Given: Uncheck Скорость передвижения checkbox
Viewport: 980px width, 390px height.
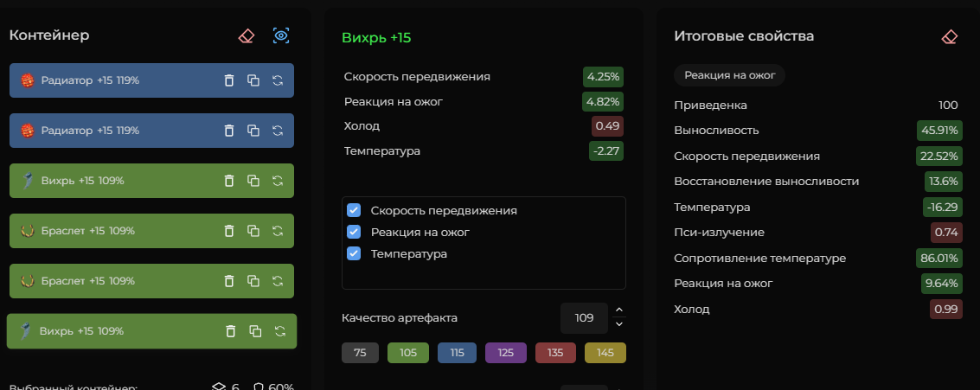Looking at the screenshot, I should 353,210.
